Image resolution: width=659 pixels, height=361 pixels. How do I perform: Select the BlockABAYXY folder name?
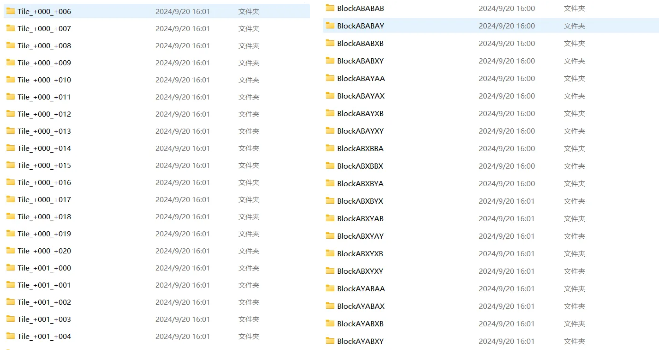(x=361, y=131)
